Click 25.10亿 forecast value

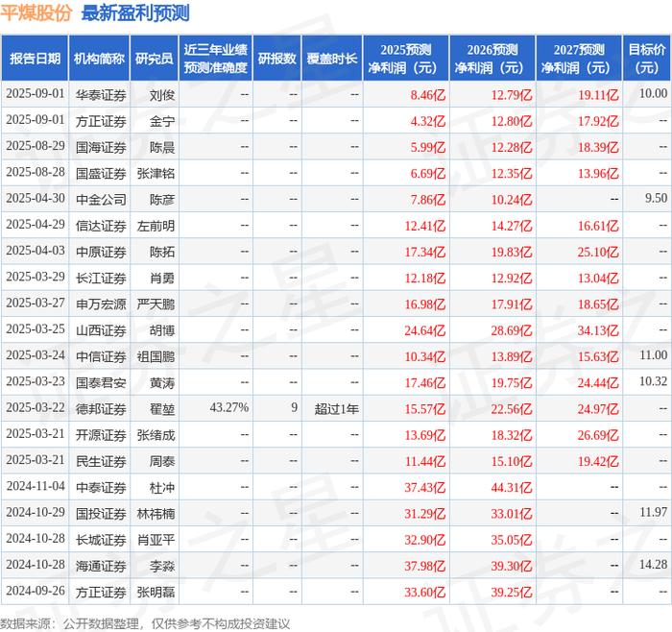[x=598, y=252]
